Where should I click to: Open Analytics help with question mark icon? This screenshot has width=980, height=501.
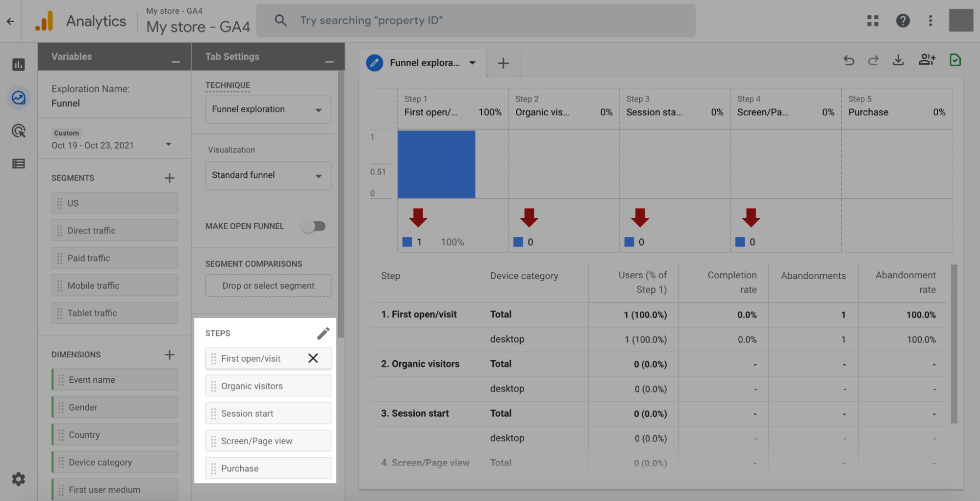tap(903, 21)
